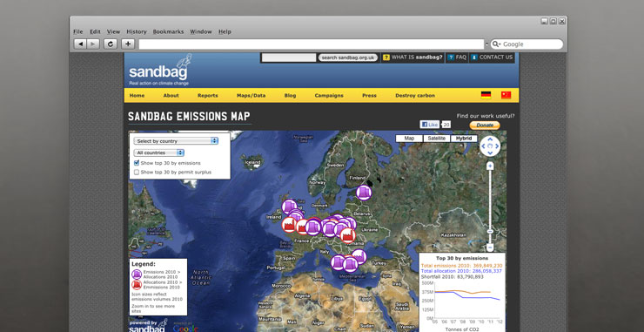
Task: Open the Bookmarks menu
Action: 168,31
